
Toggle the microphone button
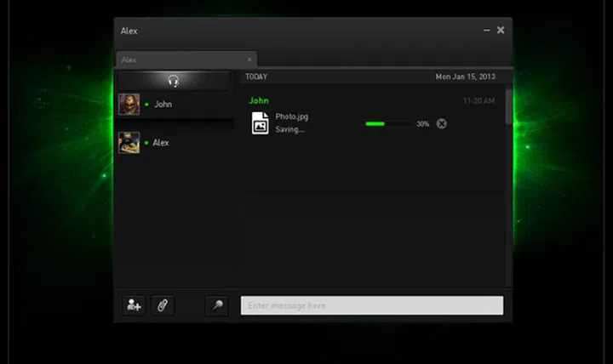[216, 305]
